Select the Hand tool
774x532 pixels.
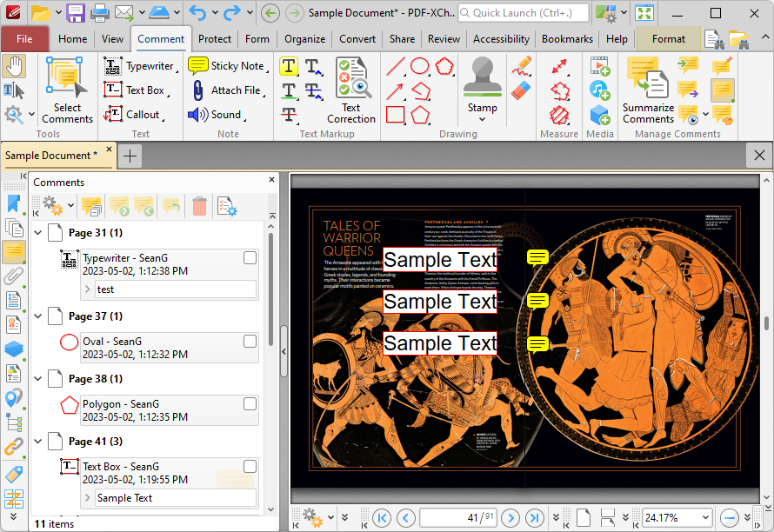14,67
